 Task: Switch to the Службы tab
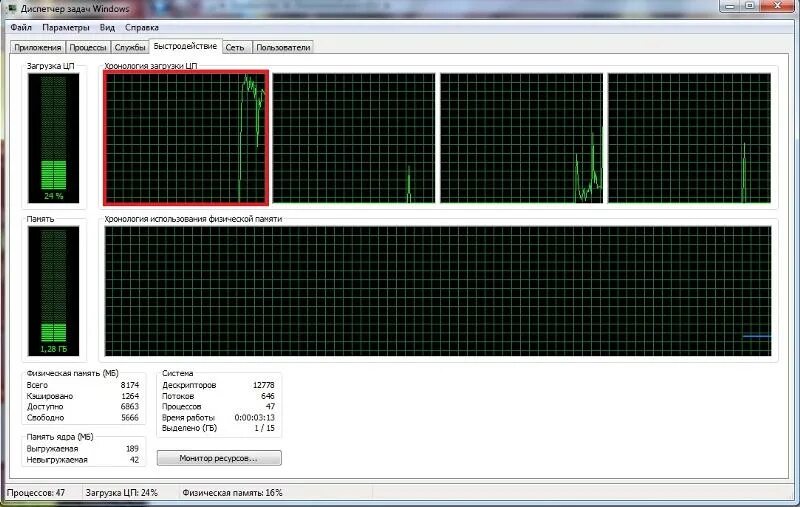coord(130,47)
